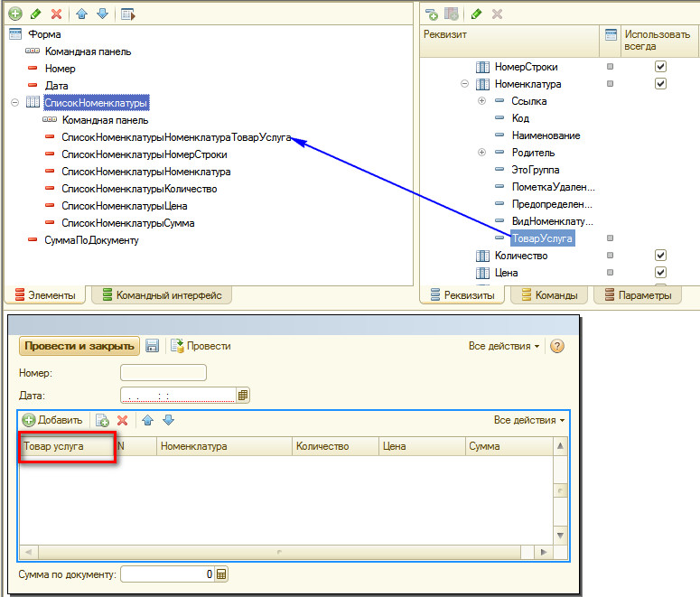Click the gray Delete icon in attributes toolbar

pyautogui.click(x=497, y=14)
